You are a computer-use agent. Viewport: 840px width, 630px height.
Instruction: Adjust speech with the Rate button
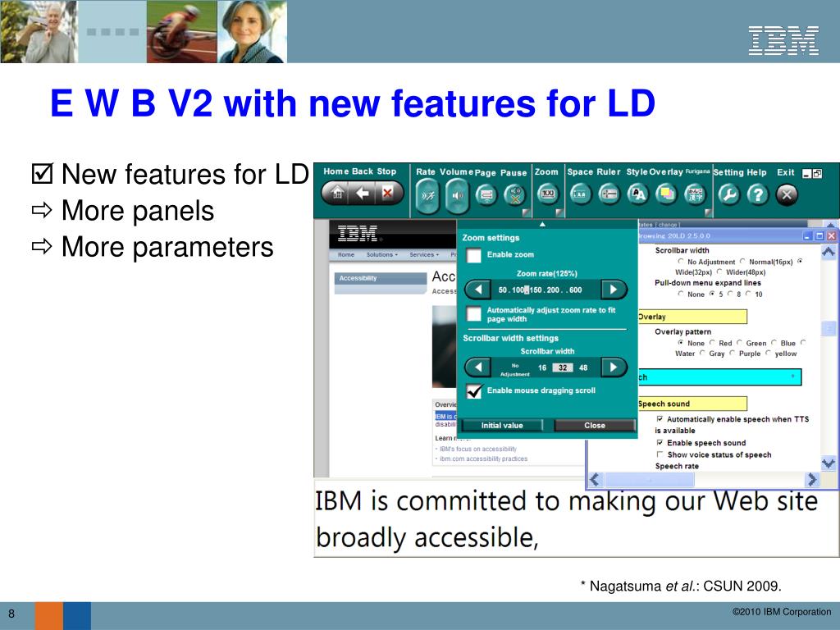pyautogui.click(x=428, y=195)
